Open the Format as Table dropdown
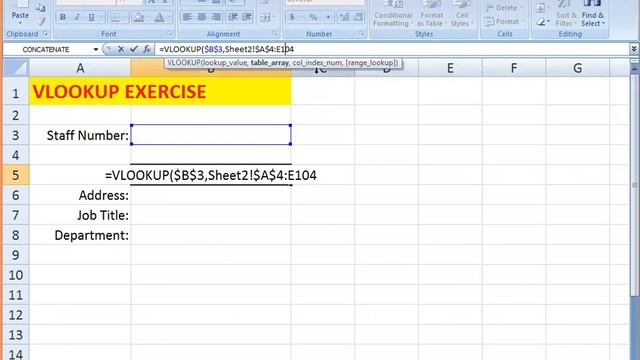 click(431, 15)
